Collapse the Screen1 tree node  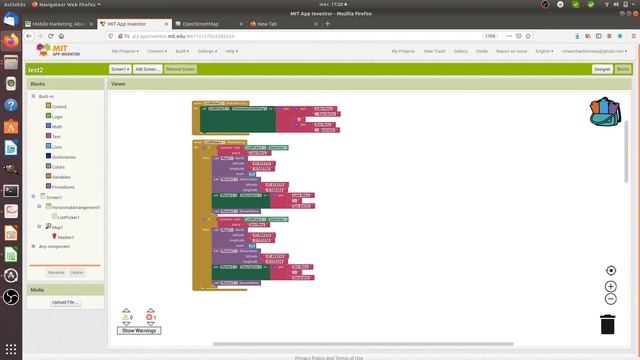click(x=33, y=196)
